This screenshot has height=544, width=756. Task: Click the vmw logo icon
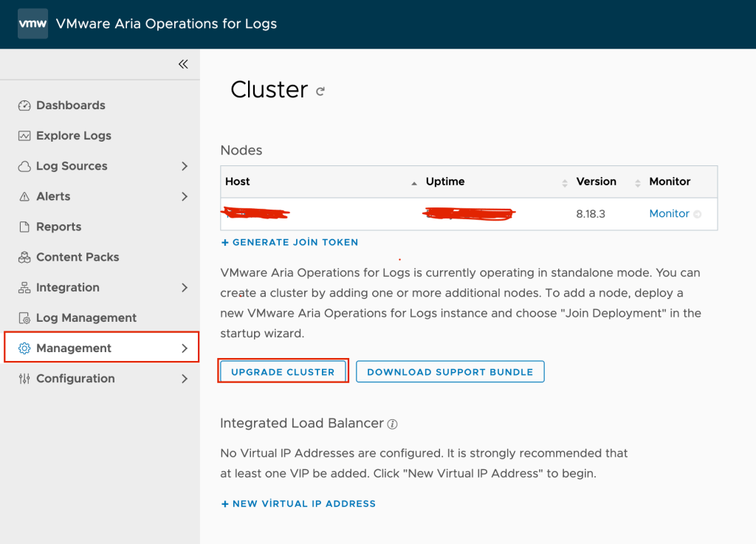coord(32,24)
